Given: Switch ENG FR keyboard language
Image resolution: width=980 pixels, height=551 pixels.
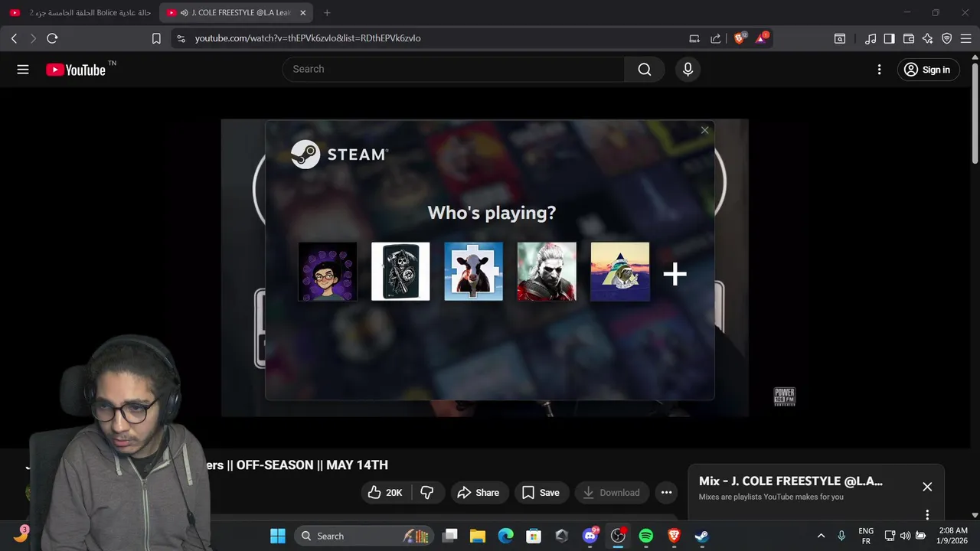Looking at the screenshot, I should (866, 536).
